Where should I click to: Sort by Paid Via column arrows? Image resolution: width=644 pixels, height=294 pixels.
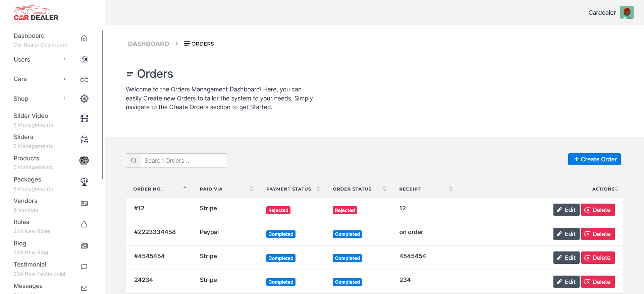point(251,189)
